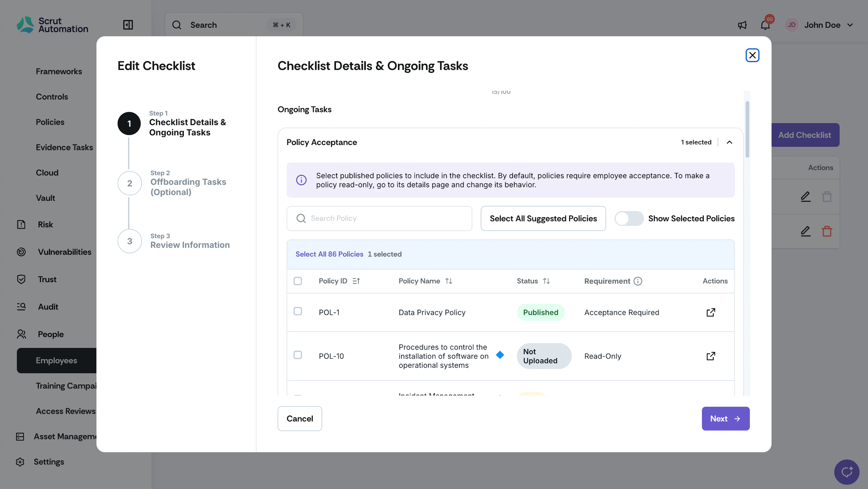This screenshot has width=868, height=489.
Task: Click the first edit pencil in Actions column
Action: (805, 196)
